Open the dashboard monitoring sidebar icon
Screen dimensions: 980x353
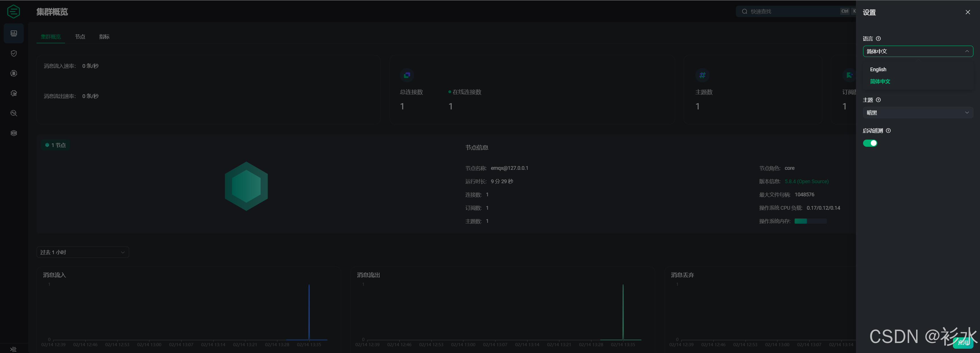(x=14, y=33)
